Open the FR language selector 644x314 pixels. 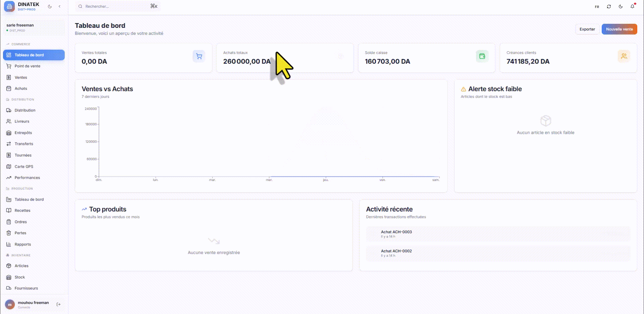point(597,7)
